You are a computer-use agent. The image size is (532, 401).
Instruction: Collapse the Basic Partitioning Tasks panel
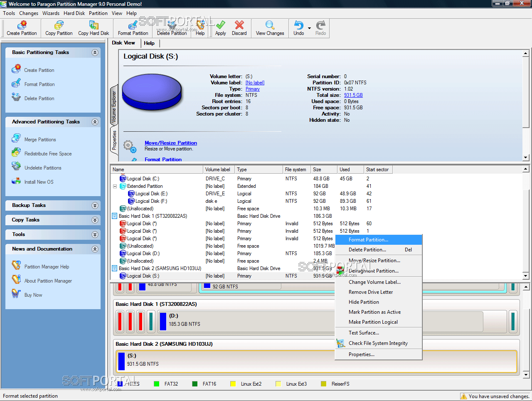95,52
